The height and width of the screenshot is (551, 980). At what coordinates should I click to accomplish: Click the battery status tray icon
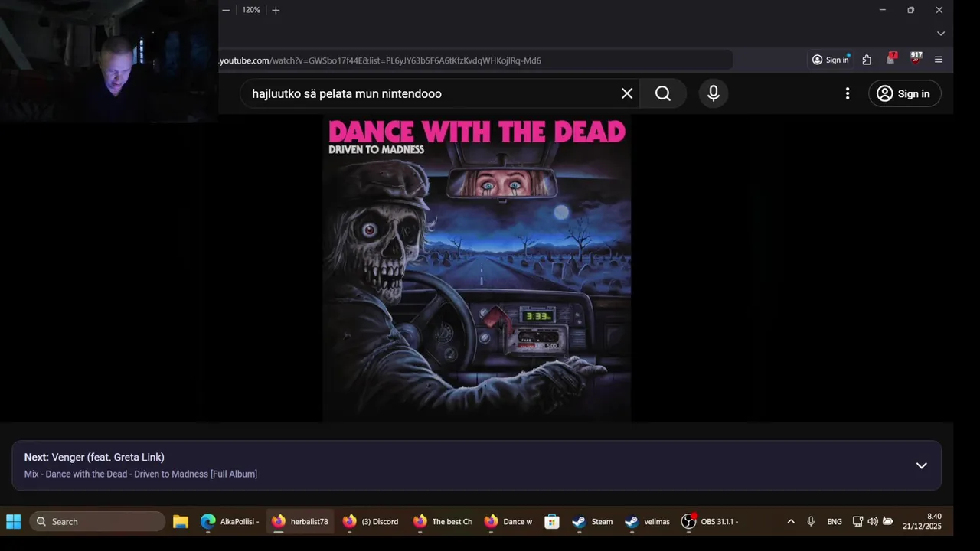coord(888,522)
